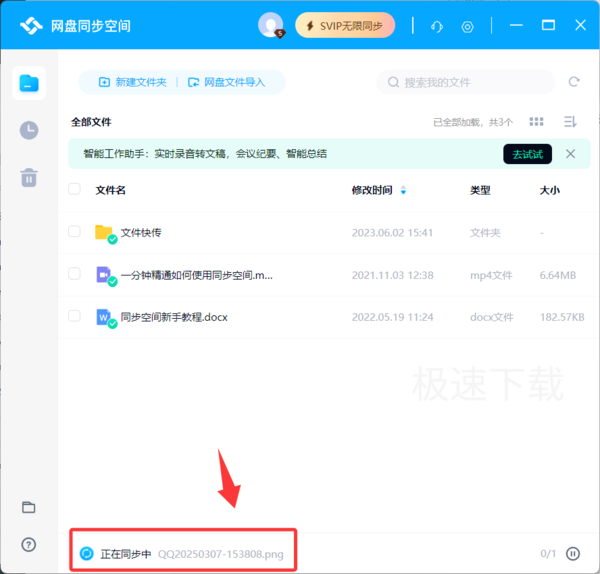Click the SVIP无限同步 button
The image size is (600, 574).
pos(345,26)
